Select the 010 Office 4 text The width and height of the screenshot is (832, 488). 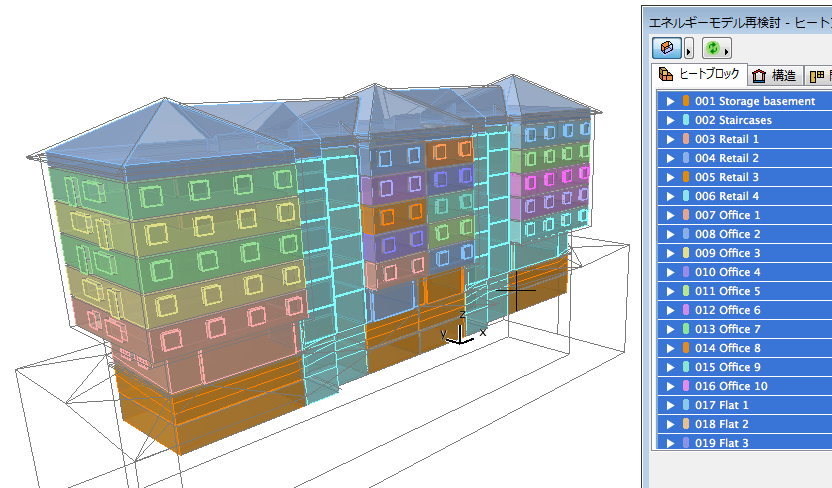[727, 272]
